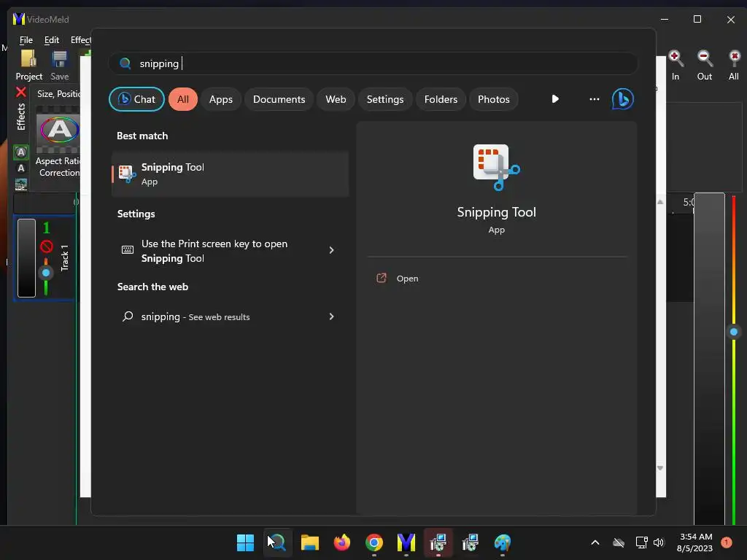This screenshot has height=560, width=747.
Task: Show hidden tray icons chevron
Action: coord(595,542)
